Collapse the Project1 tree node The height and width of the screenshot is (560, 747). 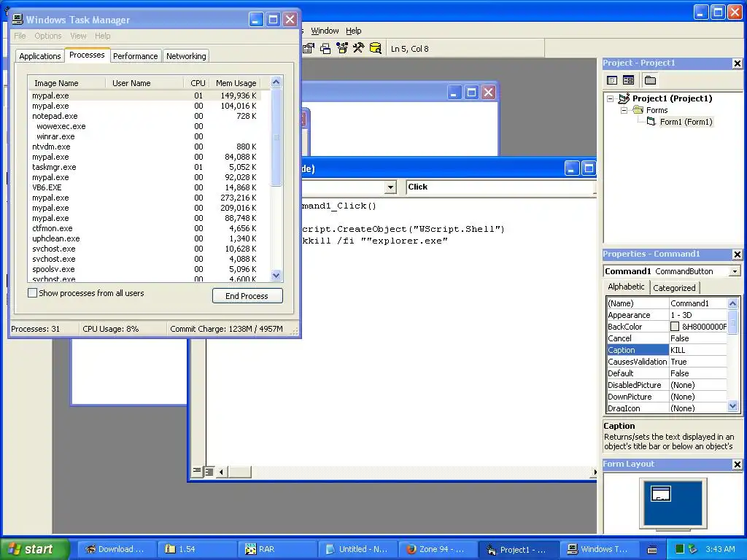pos(611,98)
